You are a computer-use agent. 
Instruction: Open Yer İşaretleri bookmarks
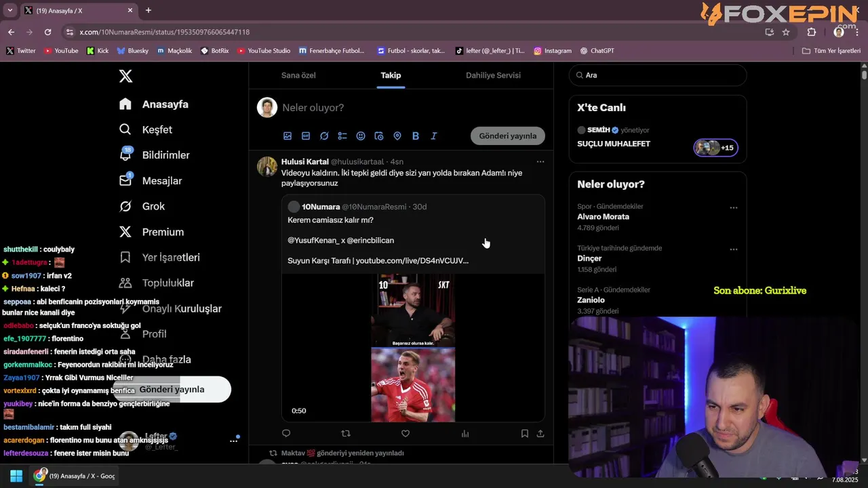(159, 258)
